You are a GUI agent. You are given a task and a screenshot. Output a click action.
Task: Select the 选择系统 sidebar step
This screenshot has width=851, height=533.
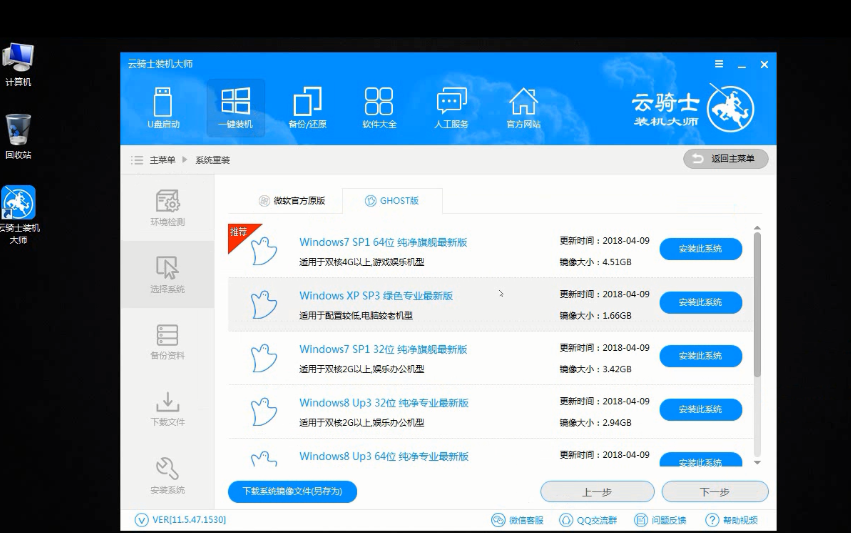(167, 275)
